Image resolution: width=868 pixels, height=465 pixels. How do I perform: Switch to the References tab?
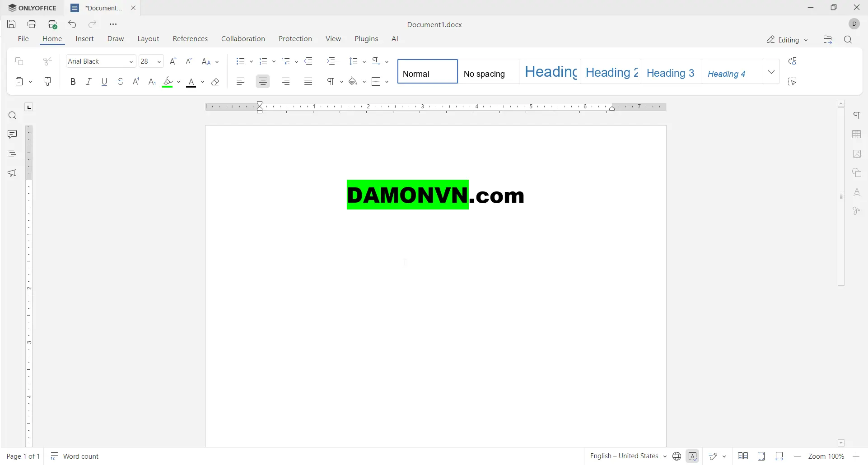point(190,39)
